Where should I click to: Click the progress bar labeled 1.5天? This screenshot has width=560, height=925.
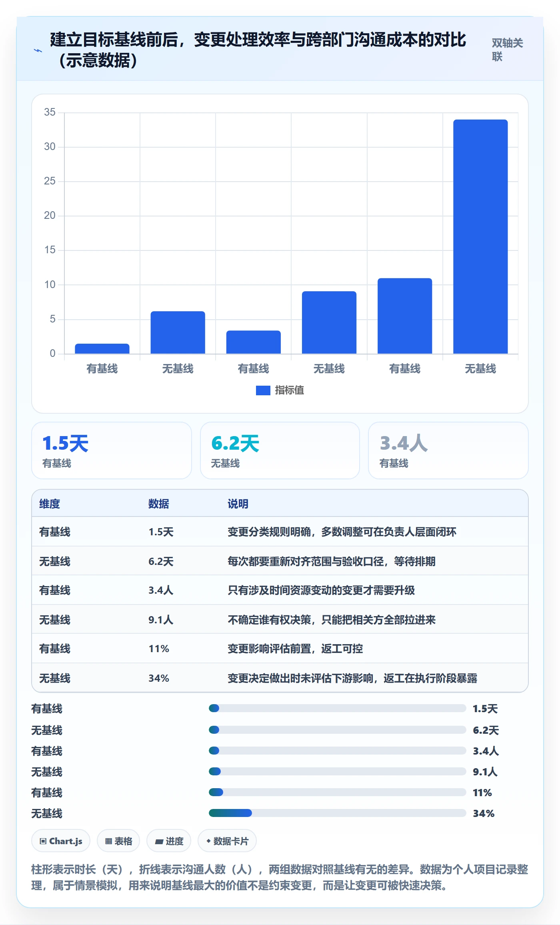pyautogui.click(x=338, y=709)
